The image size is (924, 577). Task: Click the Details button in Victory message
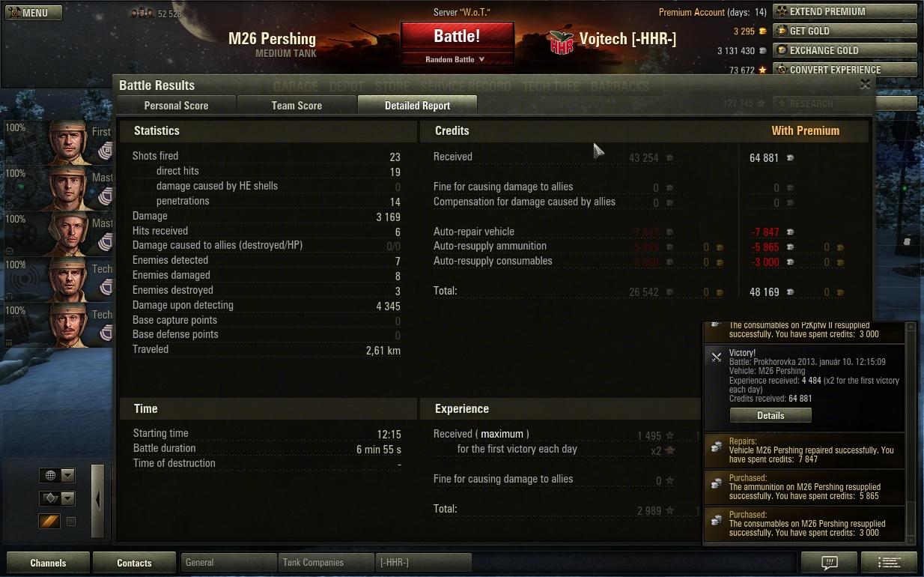click(770, 415)
